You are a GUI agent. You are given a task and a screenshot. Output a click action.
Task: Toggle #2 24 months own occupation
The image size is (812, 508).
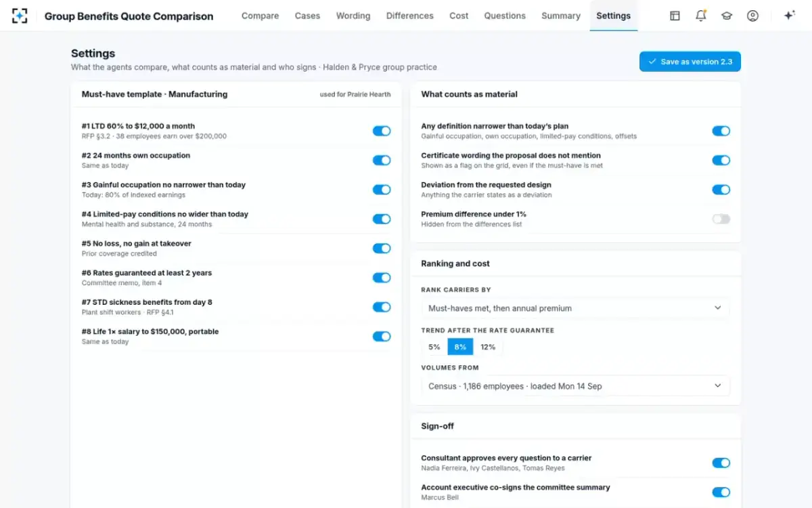pos(382,161)
